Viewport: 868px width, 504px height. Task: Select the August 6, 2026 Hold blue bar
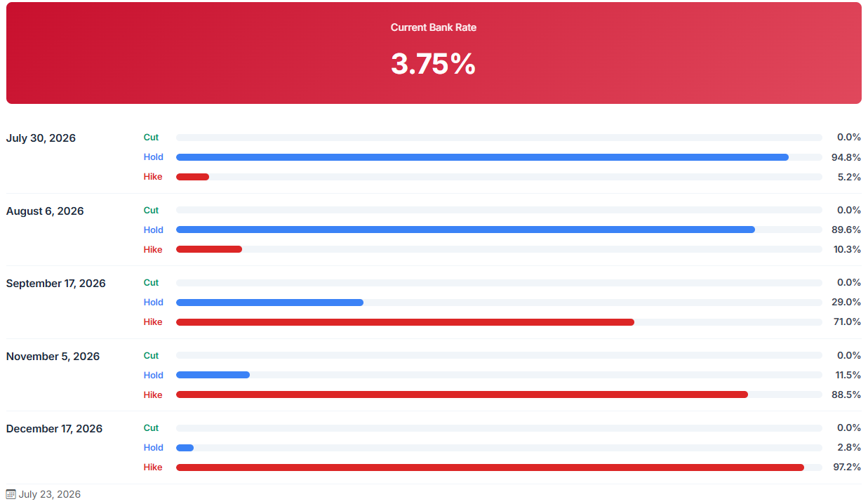(x=465, y=230)
